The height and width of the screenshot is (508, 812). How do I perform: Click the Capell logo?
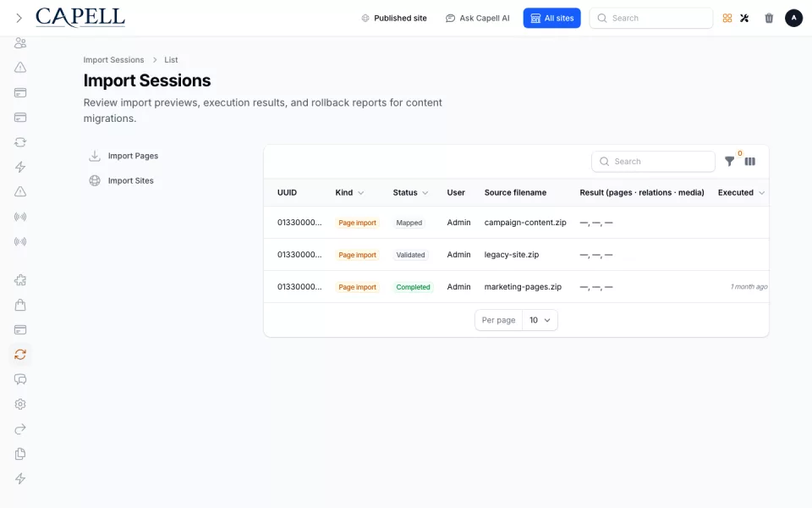click(x=80, y=18)
